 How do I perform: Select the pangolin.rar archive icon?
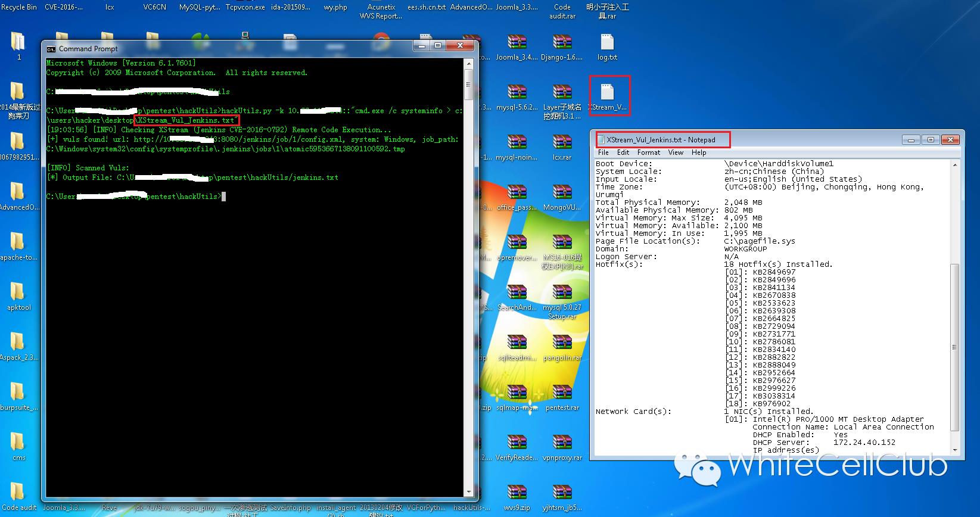(x=562, y=347)
